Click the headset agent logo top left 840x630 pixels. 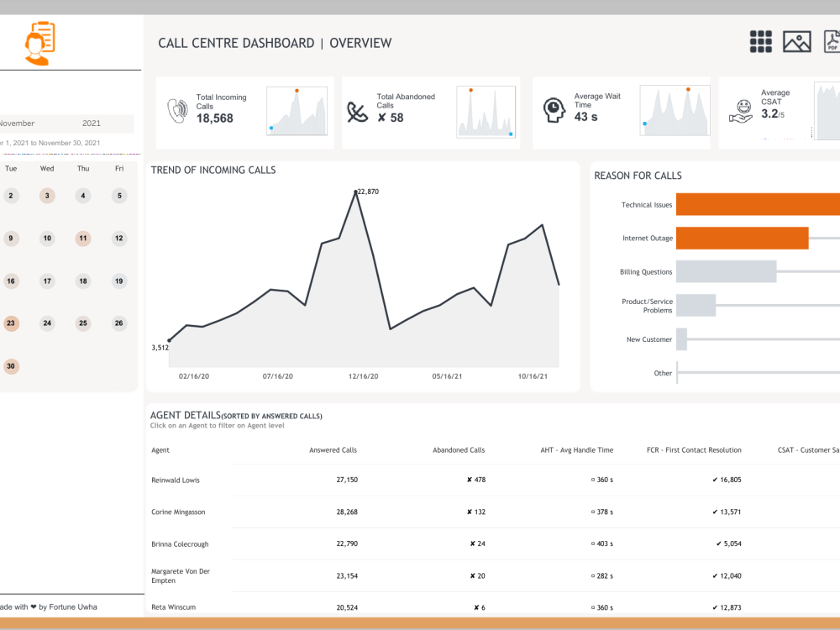point(39,42)
